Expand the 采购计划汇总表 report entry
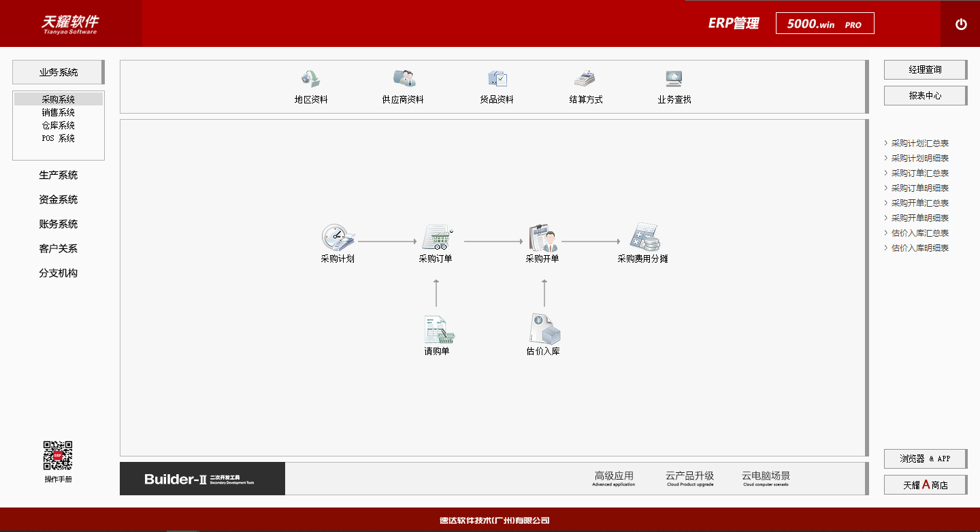Viewport: 980px width, 532px height. (x=919, y=143)
